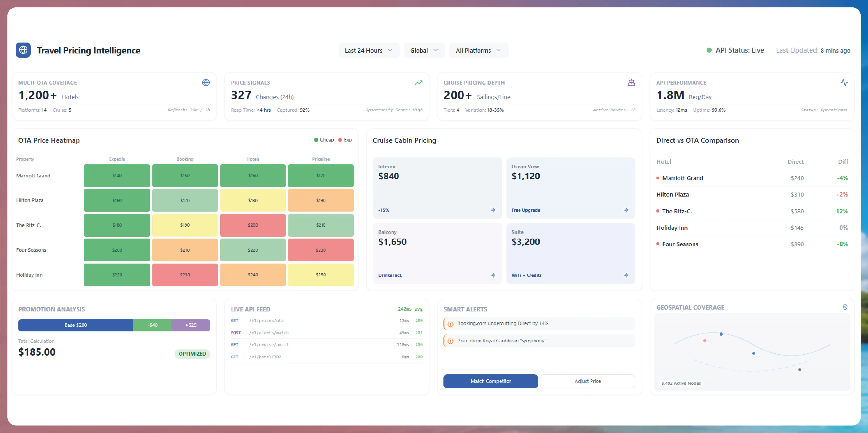Click Marriott Grand in Direct vs OTA table
The width and height of the screenshot is (868, 433).
682,178
